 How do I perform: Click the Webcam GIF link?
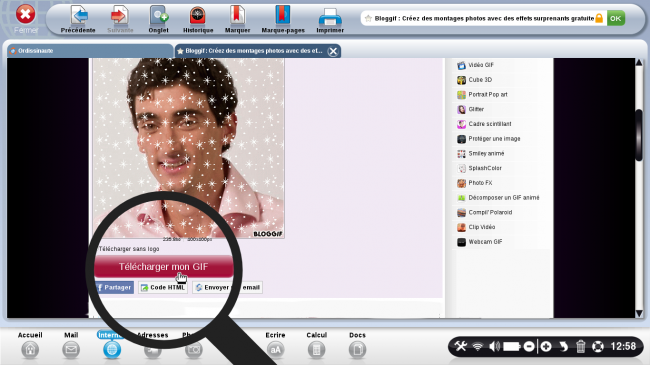(x=485, y=242)
